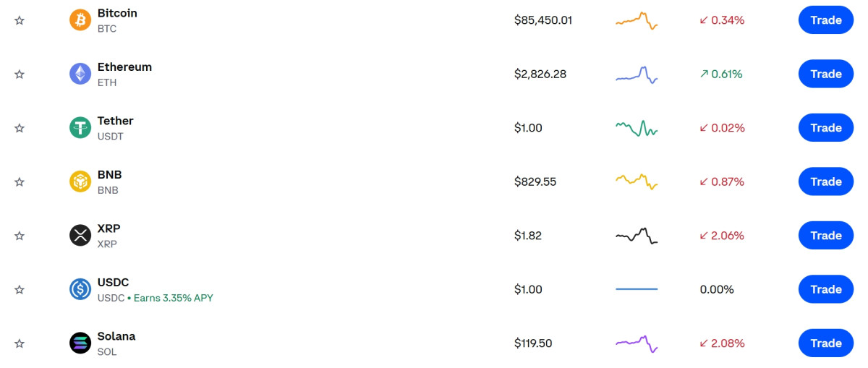Click the yellow BNB logo icon
The image size is (868, 368).
[80, 181]
